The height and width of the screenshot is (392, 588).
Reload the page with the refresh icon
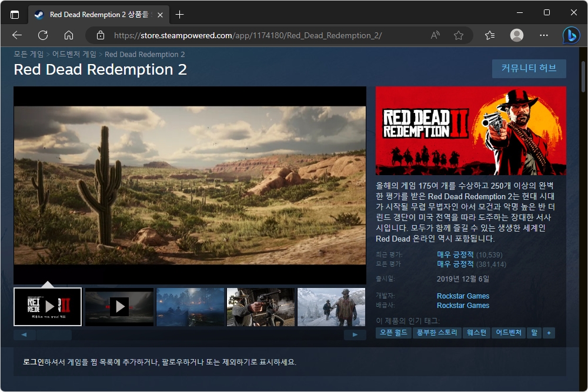click(43, 35)
